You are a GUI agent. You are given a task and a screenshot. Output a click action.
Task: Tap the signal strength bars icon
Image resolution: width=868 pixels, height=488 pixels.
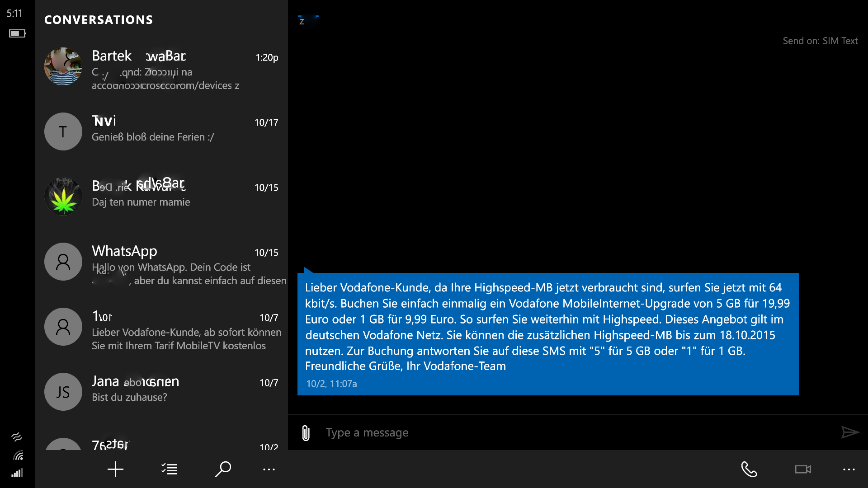coord(17,473)
